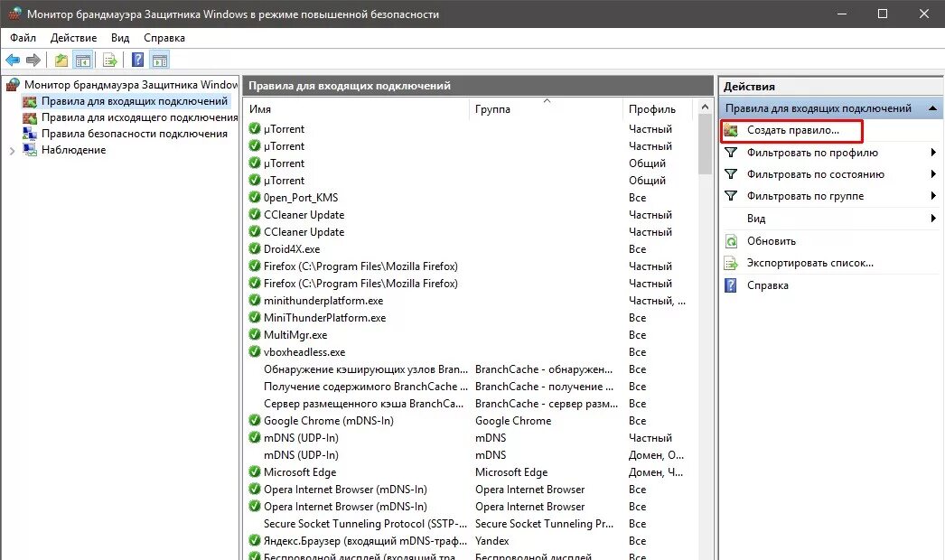Select Правила для входящих подключений in the tree
This screenshot has height=560, width=945.
[135, 101]
